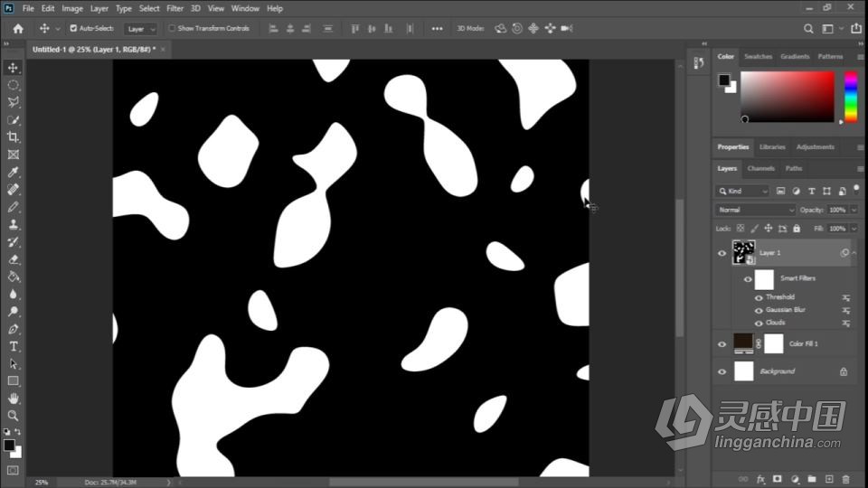The height and width of the screenshot is (488, 868).
Task: Select the Quick Selection tool
Action: coord(13,120)
